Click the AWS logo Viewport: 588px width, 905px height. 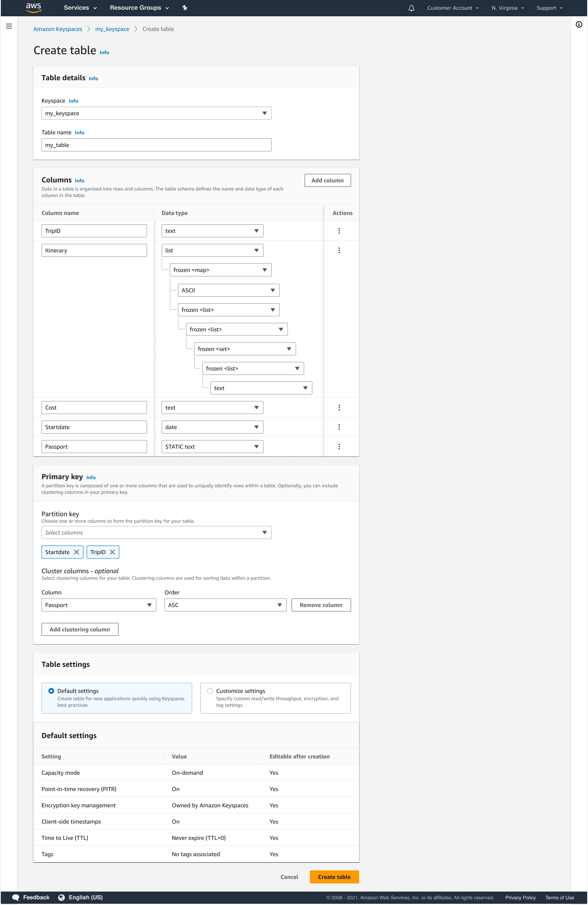(33, 8)
